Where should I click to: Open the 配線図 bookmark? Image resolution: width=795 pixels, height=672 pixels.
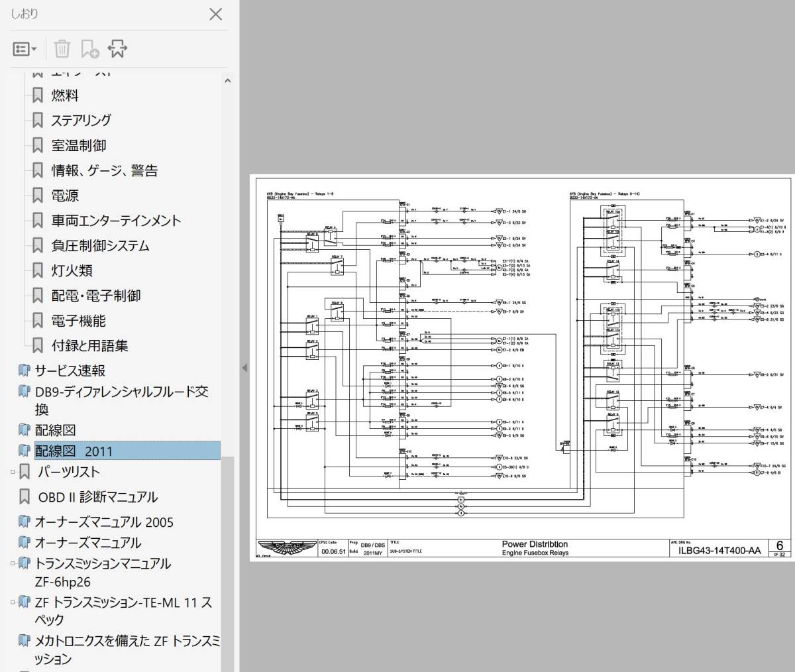coord(55,431)
